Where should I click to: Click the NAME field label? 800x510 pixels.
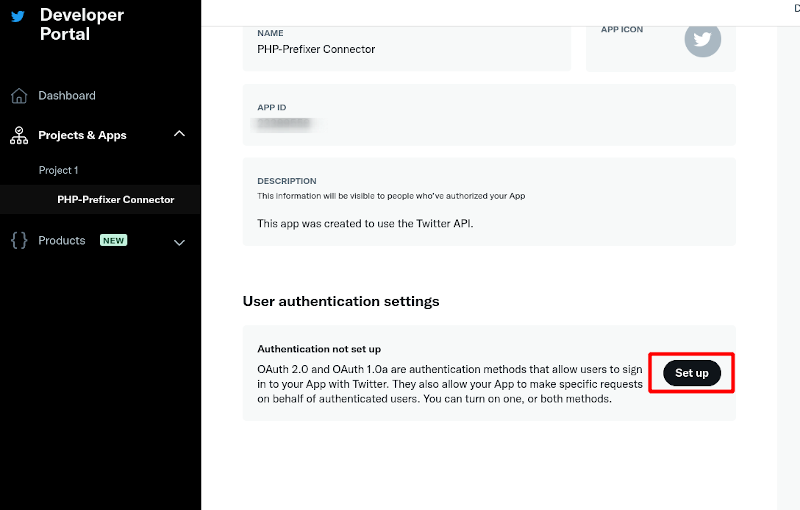(270, 33)
